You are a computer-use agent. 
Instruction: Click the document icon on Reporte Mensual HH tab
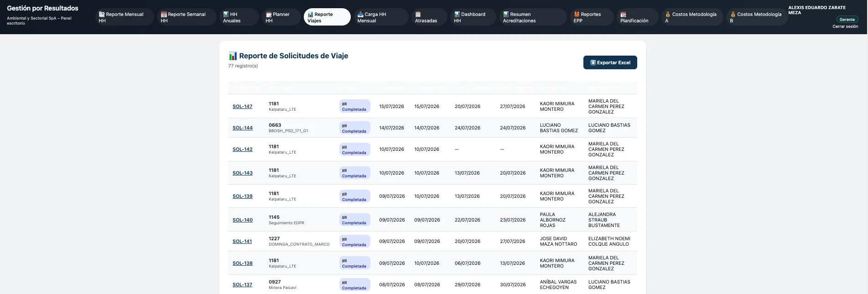point(102,15)
